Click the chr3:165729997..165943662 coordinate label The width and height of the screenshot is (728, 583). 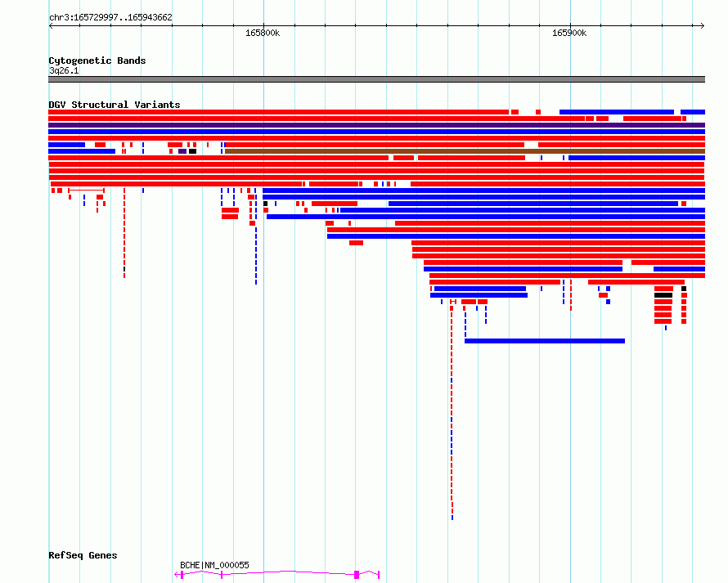click(x=110, y=17)
